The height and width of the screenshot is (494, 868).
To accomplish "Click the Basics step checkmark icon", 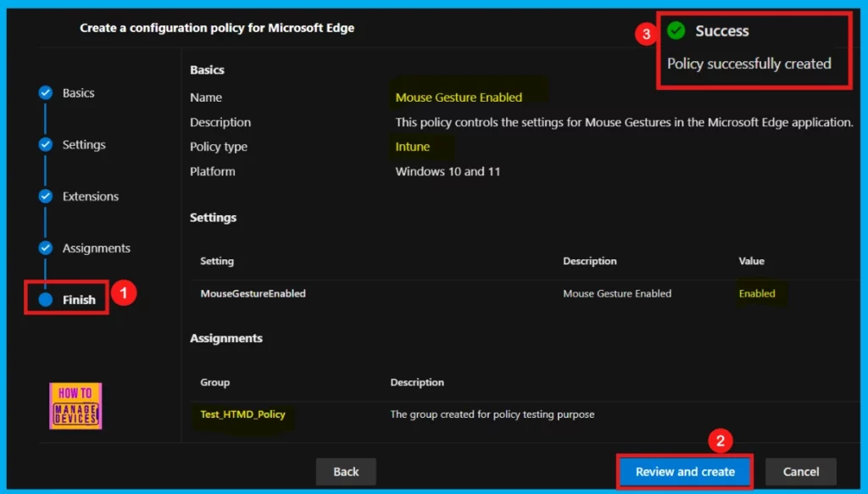I will pyautogui.click(x=46, y=93).
